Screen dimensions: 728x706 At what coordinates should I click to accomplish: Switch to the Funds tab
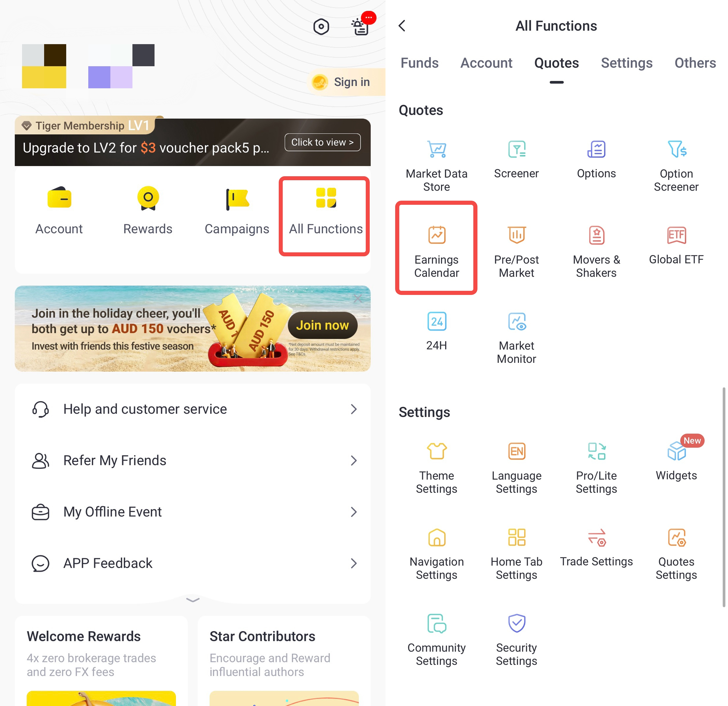419,63
